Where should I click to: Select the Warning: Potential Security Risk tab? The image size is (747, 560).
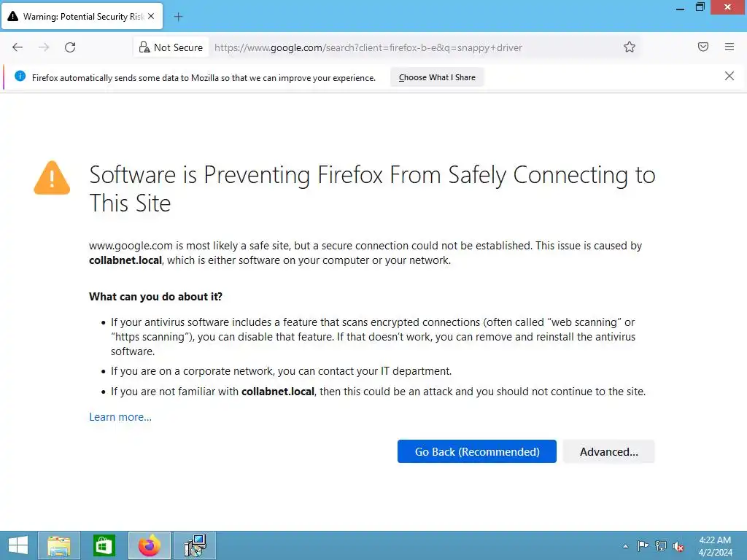tap(80, 16)
